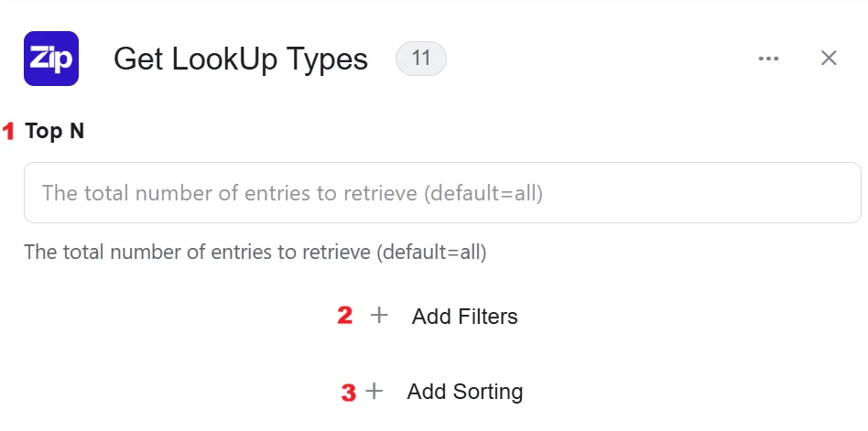
Task: Click the step number badge 11
Action: 420,58
